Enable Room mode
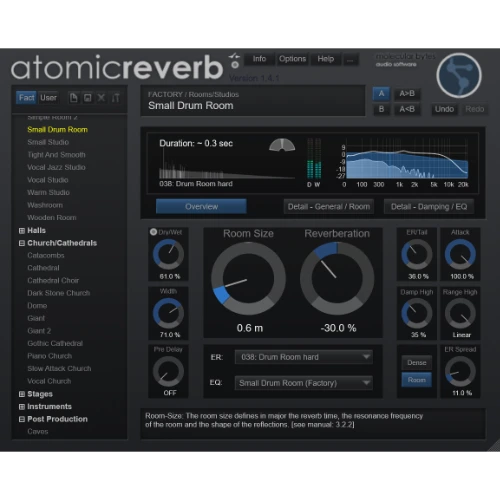 click(417, 380)
